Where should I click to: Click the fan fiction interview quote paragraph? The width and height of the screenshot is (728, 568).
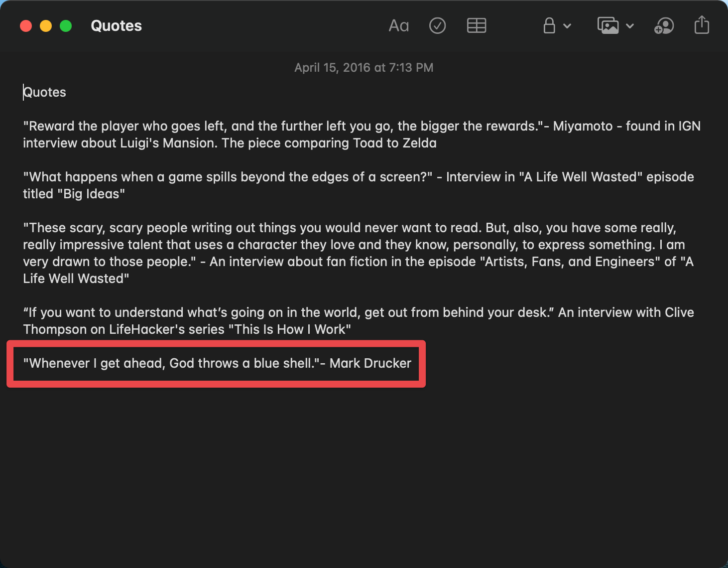(299, 253)
